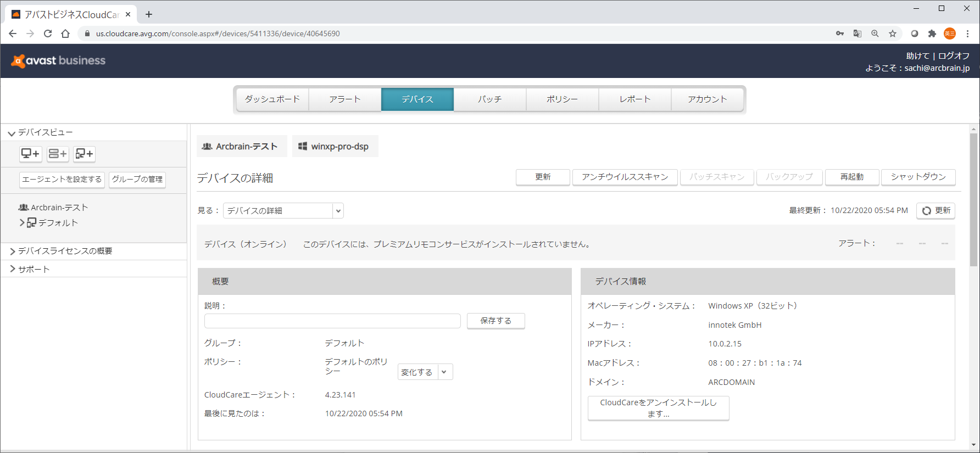
Task: Click the ARCDOMAIN domain value
Action: pyautogui.click(x=731, y=382)
